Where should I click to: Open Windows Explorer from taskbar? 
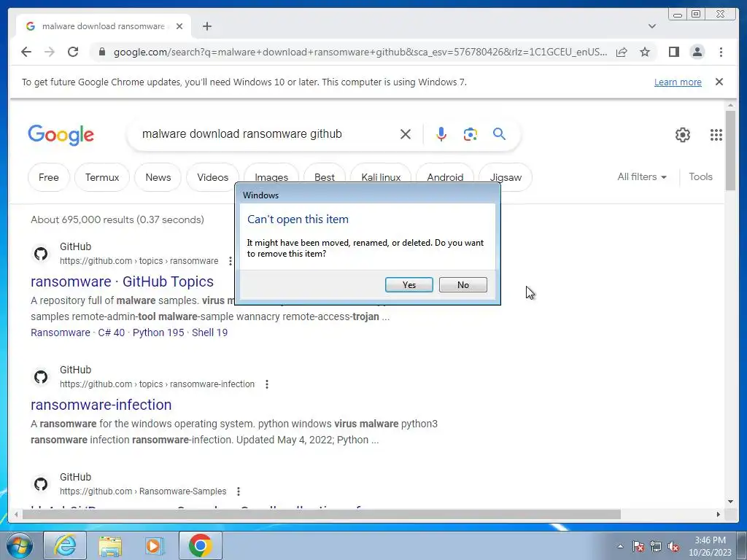pyautogui.click(x=110, y=545)
